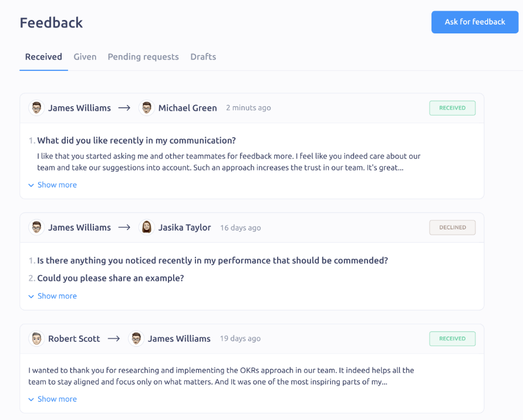
Task: Switch to the Given tab
Action: coord(85,56)
